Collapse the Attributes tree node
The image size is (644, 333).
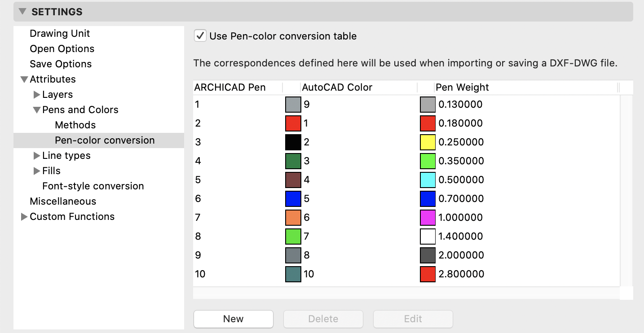[24, 79]
